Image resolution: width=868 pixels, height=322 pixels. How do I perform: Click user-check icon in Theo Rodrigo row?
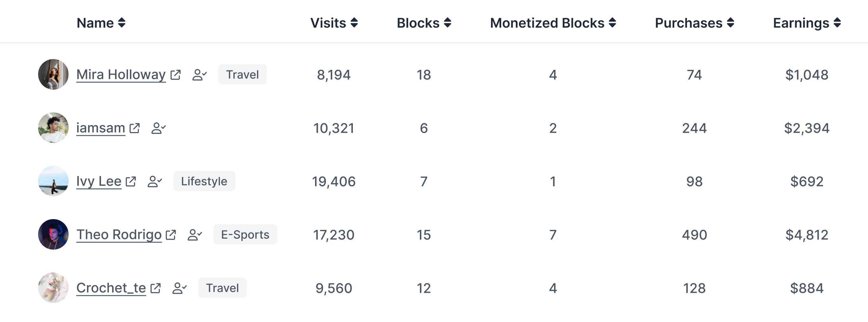pyautogui.click(x=195, y=235)
